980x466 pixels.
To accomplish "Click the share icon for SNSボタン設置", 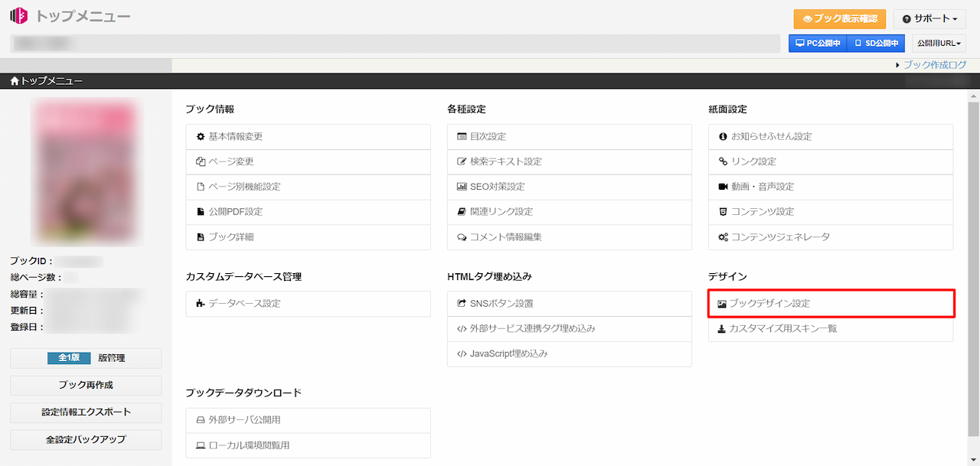I will click(462, 304).
